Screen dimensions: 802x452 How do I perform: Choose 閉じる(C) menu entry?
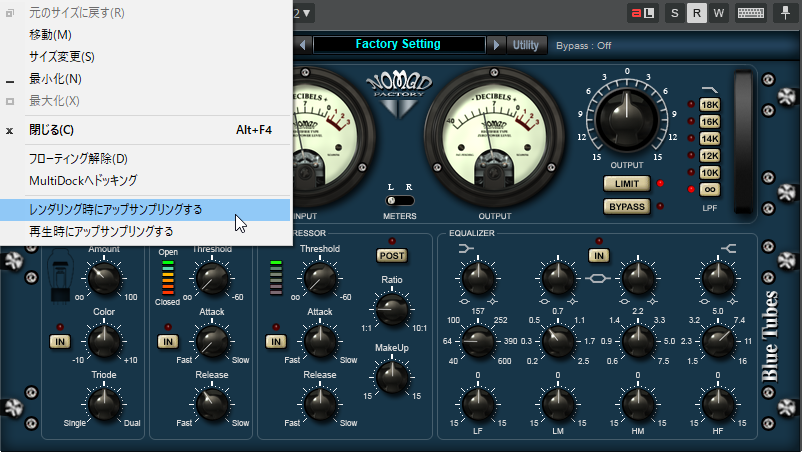point(51,130)
